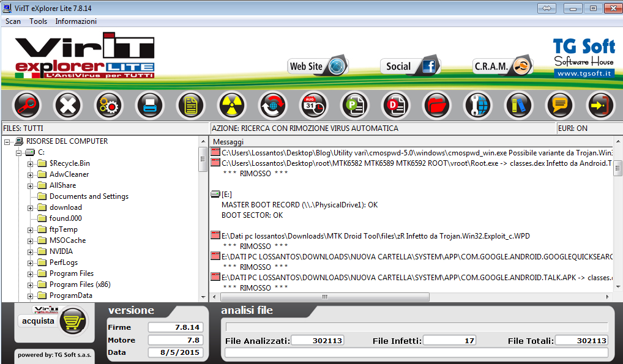Click the Firme value 7.8.14 field
This screenshot has height=364, width=623.
(x=176, y=327)
